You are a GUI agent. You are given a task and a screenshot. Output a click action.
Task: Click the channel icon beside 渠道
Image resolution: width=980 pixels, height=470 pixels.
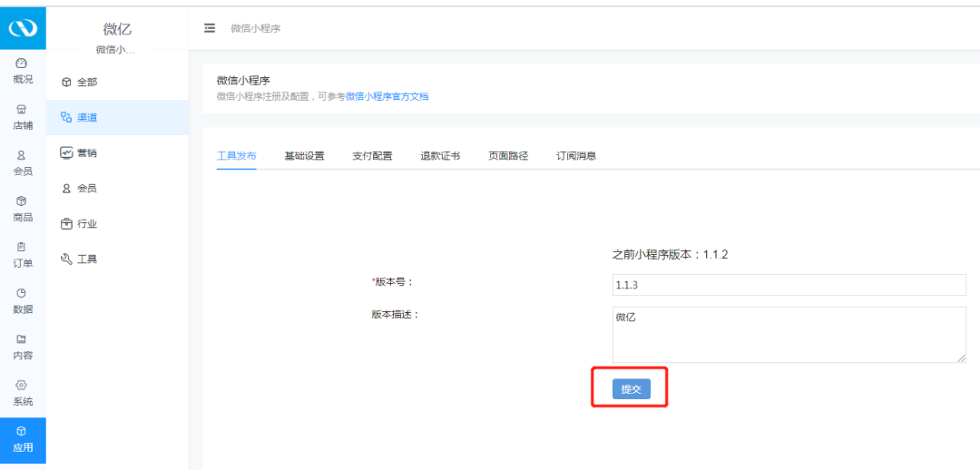coord(66,117)
